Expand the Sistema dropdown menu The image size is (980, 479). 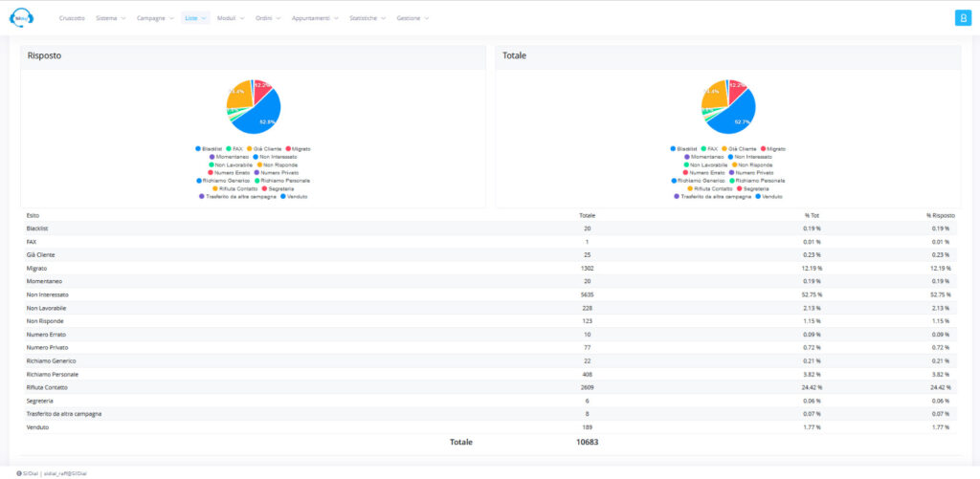(x=111, y=18)
